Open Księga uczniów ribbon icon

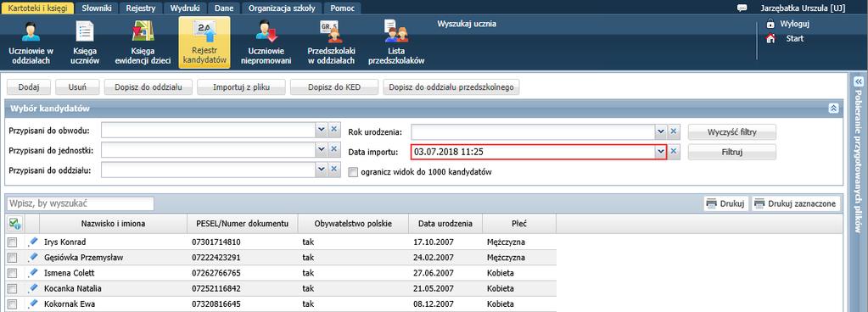click(85, 42)
